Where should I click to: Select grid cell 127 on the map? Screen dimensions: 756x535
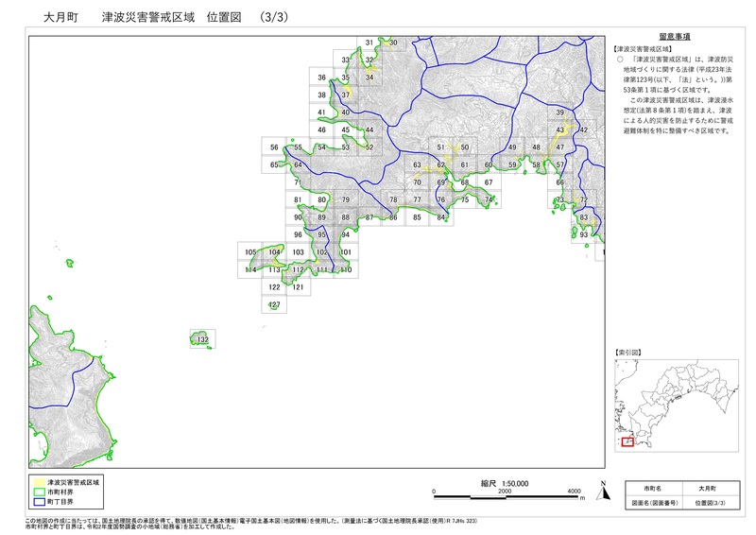coord(274,305)
